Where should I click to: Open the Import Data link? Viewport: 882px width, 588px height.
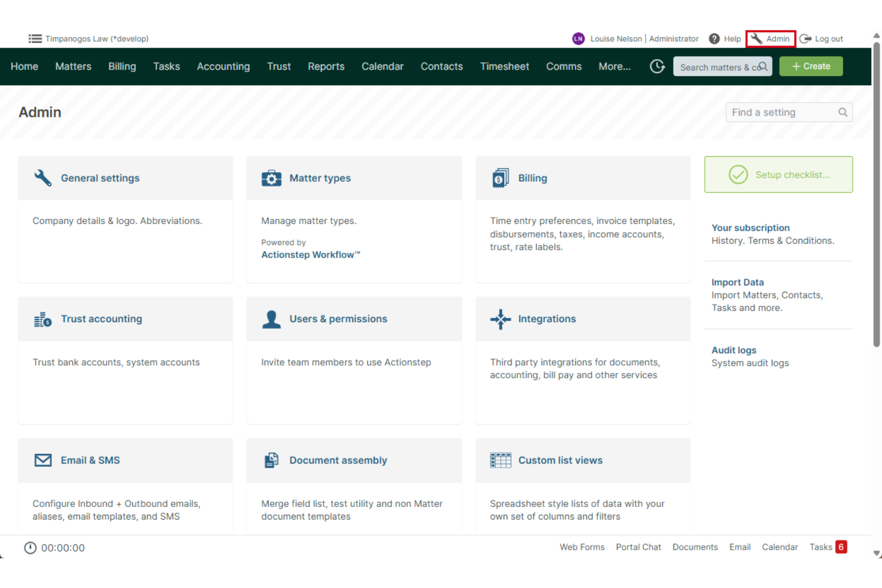pyautogui.click(x=738, y=282)
